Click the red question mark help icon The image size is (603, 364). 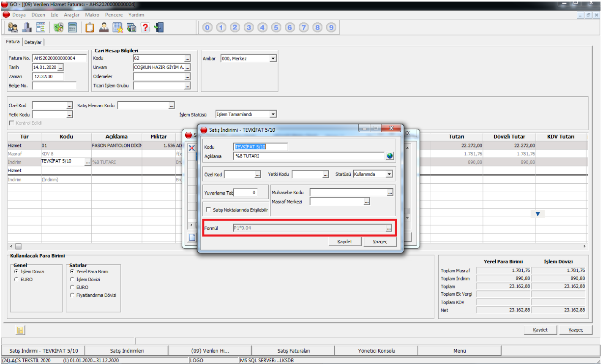click(145, 27)
